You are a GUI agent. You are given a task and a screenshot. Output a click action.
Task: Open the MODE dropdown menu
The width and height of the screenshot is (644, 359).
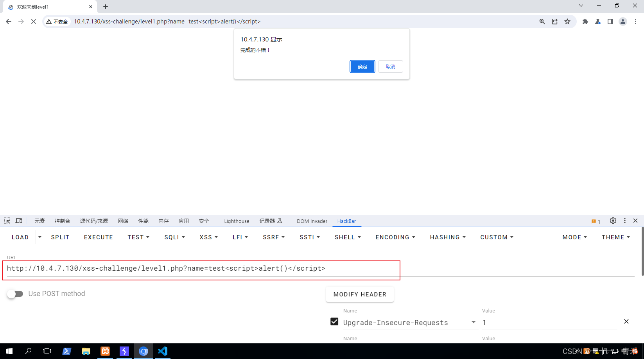(x=574, y=237)
